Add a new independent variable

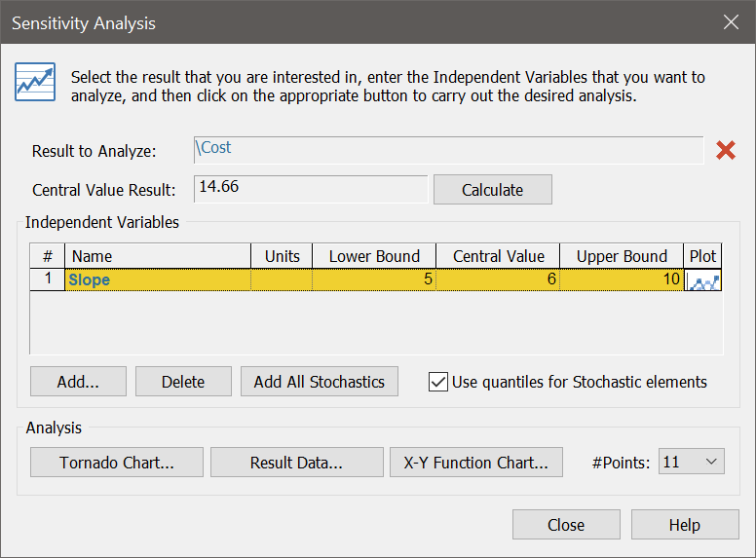[x=78, y=382]
